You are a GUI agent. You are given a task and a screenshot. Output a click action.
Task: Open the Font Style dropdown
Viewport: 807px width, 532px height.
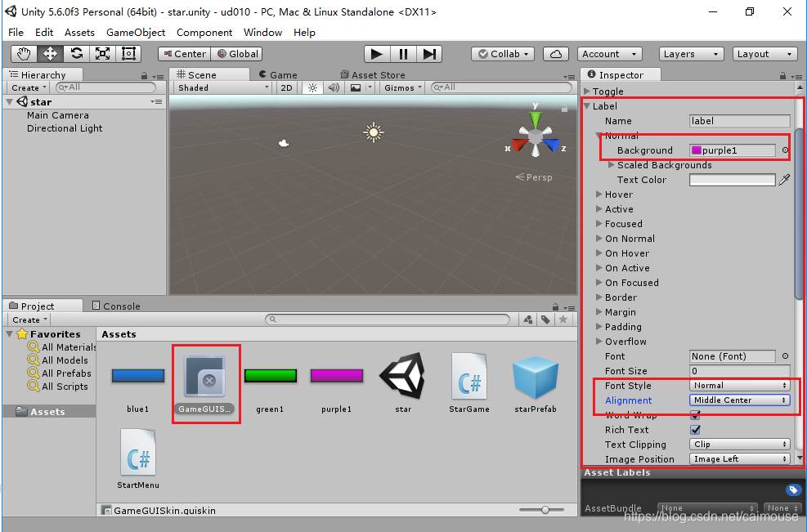pos(740,386)
